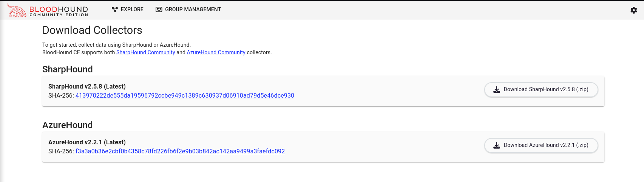Click the Download Collectors page heading
The height and width of the screenshot is (182, 644).
coord(92,30)
